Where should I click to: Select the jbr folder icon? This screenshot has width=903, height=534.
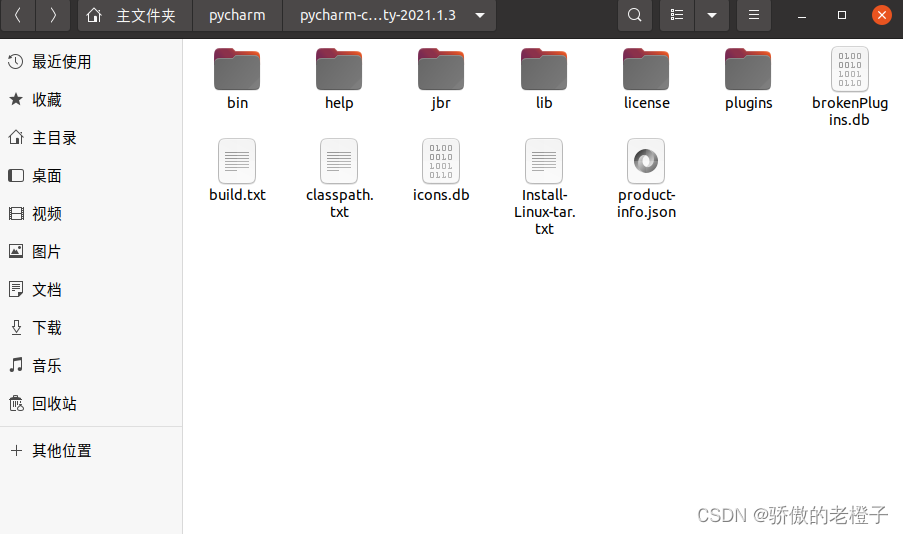tap(441, 69)
